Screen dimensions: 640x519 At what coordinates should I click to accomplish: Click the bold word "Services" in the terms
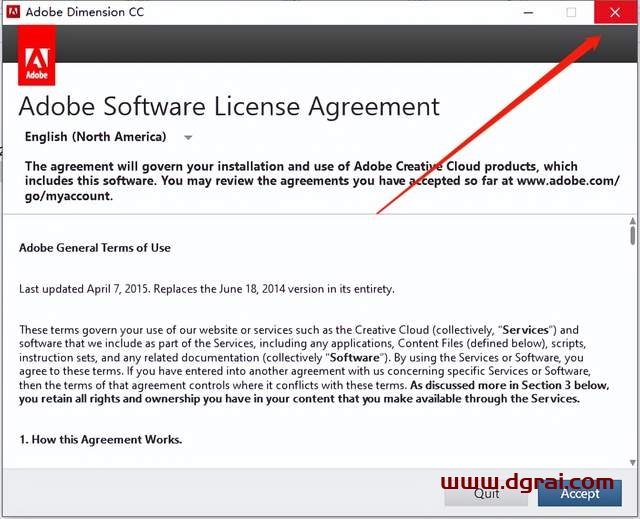tap(525, 330)
